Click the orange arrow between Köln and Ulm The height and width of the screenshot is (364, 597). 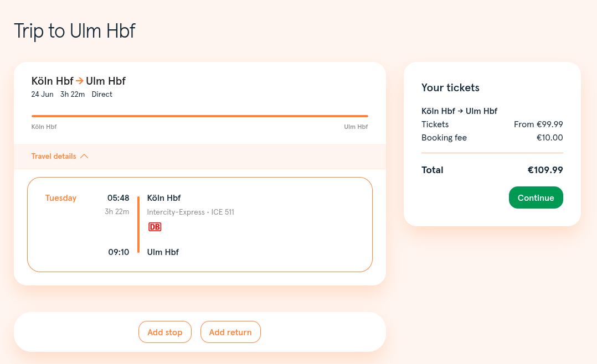[x=80, y=81]
